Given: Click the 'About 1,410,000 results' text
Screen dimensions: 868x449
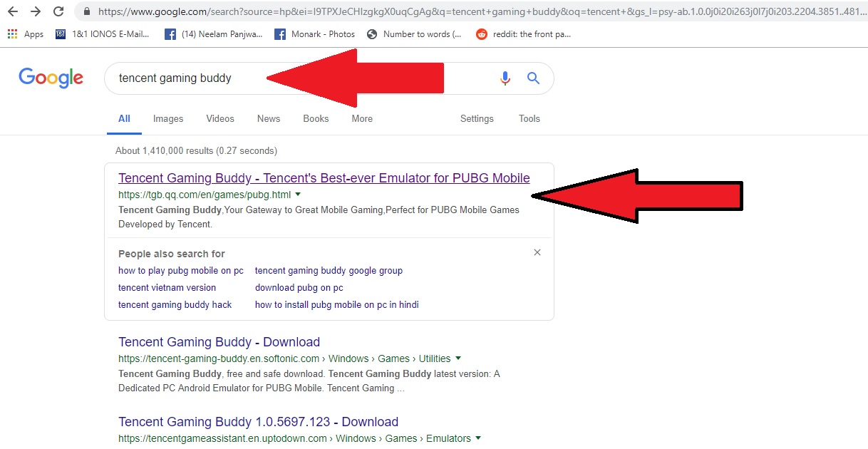Looking at the screenshot, I should 196,151.
